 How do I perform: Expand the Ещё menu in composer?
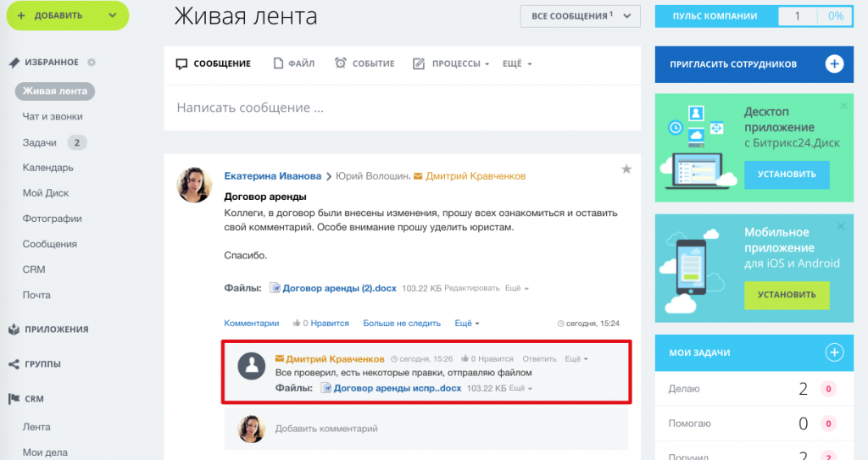pos(517,64)
